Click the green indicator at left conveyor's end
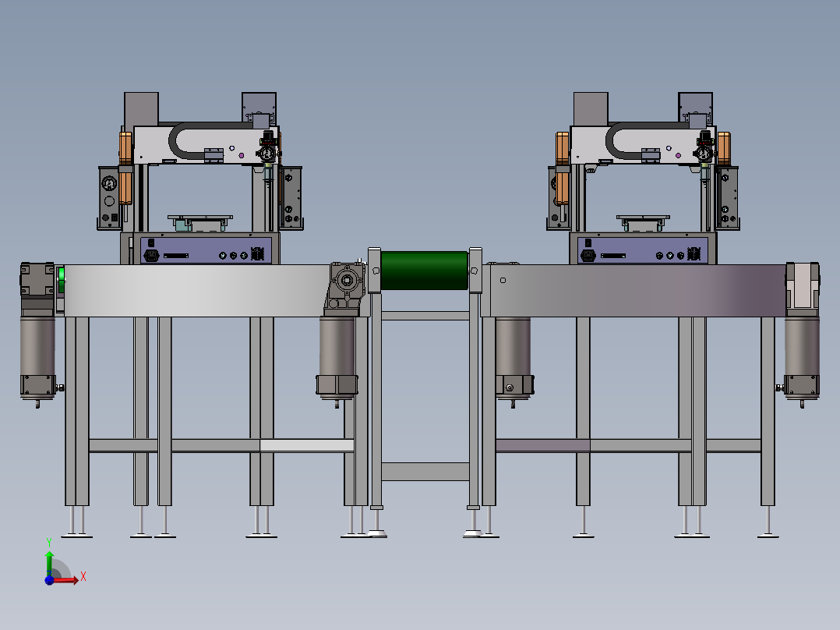This screenshot has height=630, width=840. coord(62,280)
